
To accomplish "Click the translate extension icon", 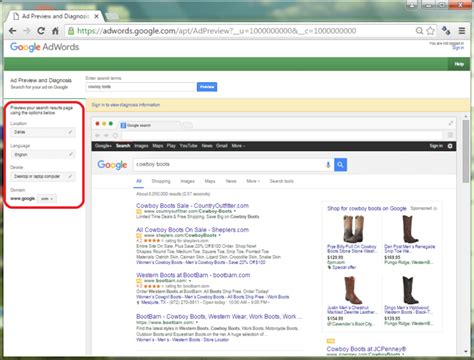I will click(x=446, y=31).
